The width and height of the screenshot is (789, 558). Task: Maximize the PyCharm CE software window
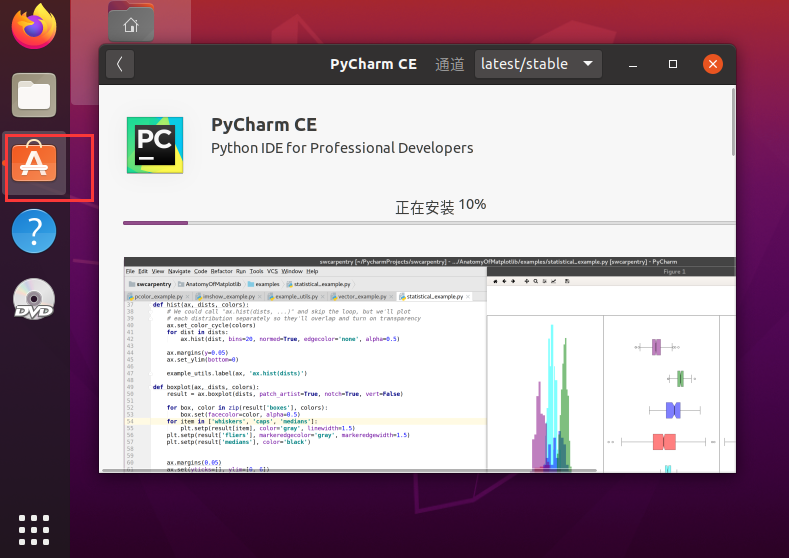[673, 64]
